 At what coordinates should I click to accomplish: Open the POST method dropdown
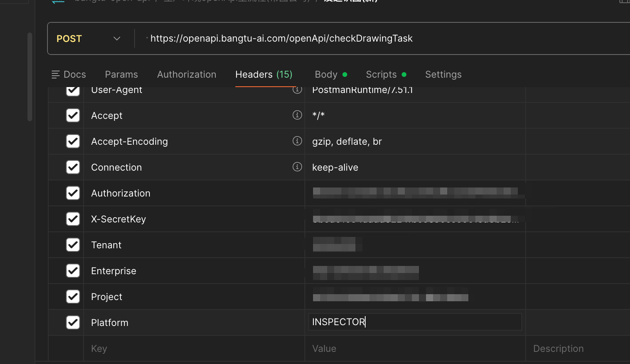tap(89, 38)
